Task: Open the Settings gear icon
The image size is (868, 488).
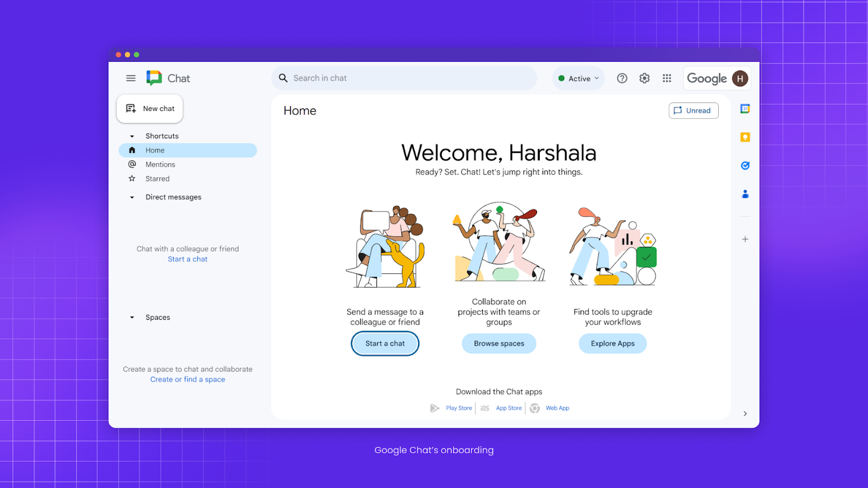Action: click(644, 78)
